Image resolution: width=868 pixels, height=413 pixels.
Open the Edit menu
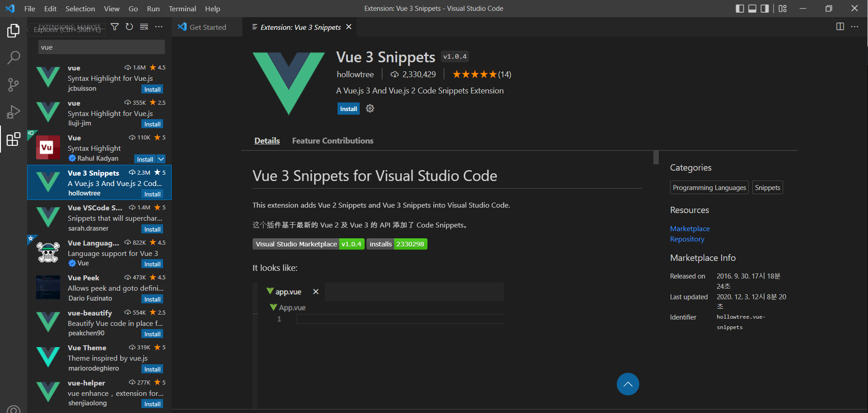point(50,9)
